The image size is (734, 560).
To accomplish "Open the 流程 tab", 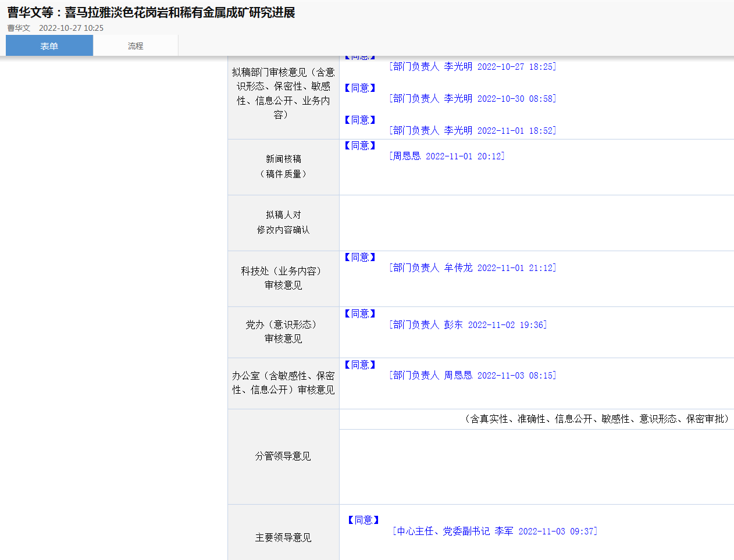I will pos(136,46).
